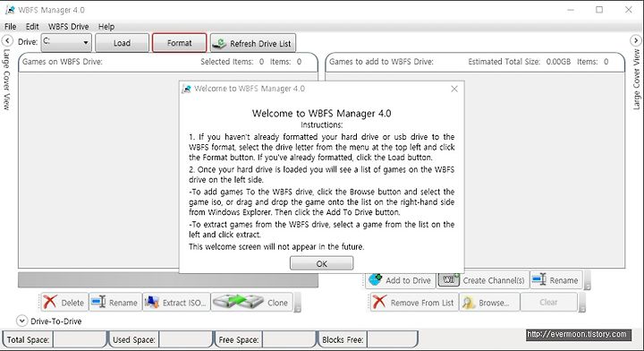Click the left-side Rename button

pos(115,303)
